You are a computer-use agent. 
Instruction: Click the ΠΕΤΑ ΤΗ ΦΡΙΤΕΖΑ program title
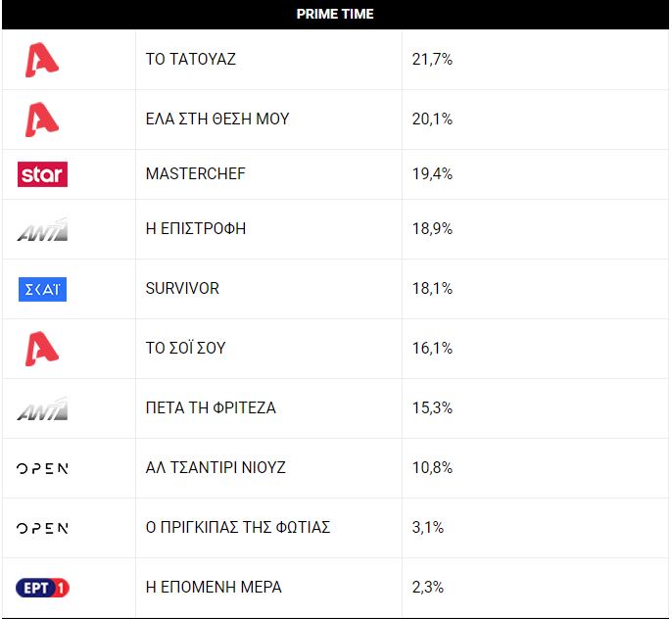211,407
